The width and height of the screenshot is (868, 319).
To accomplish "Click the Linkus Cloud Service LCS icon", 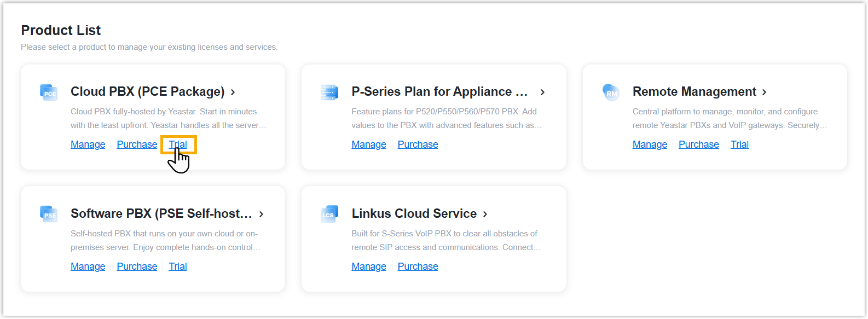I will 329,214.
